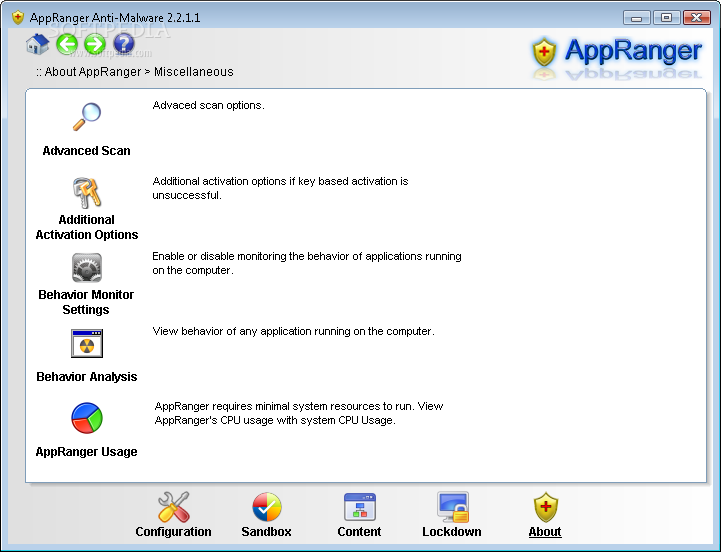Select the Advanced Scan label
721x552 pixels.
(x=86, y=151)
